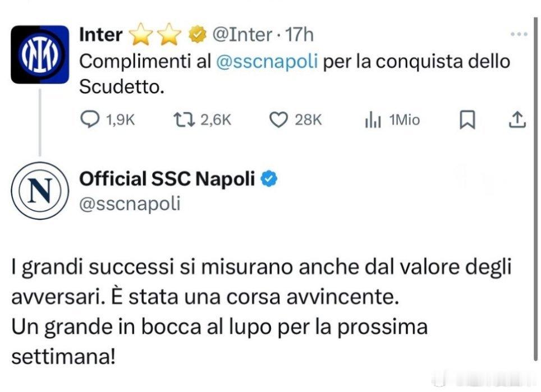
Task: Click the 2,6K retweet count
Action: (216, 120)
